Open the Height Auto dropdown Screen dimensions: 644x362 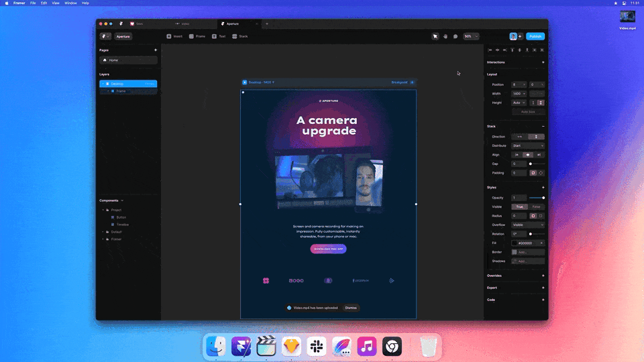click(519, 103)
